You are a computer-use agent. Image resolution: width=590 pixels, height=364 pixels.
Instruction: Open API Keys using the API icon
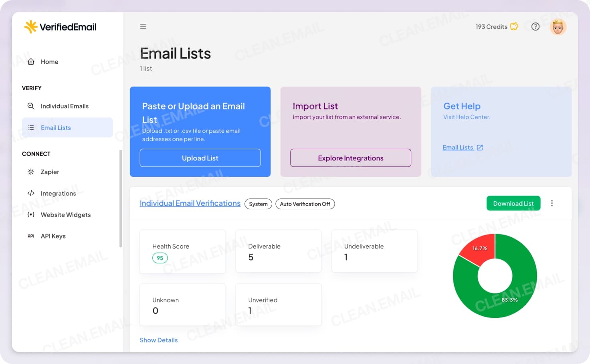[31, 236]
